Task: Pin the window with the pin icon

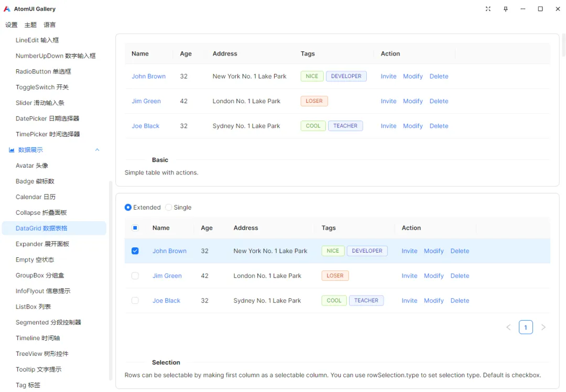Action: (x=506, y=9)
